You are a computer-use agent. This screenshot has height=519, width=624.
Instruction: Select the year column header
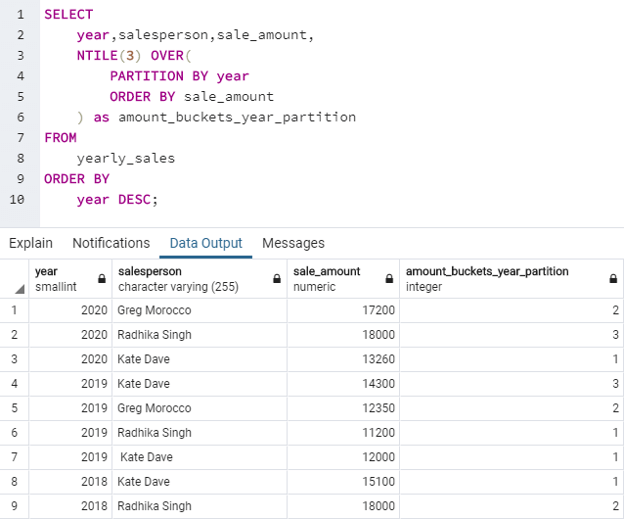(60, 278)
